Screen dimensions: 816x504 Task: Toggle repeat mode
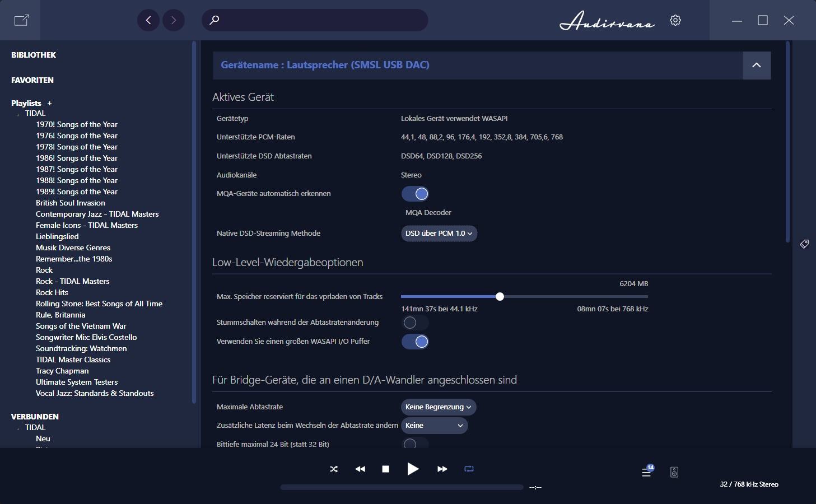pyautogui.click(x=469, y=469)
